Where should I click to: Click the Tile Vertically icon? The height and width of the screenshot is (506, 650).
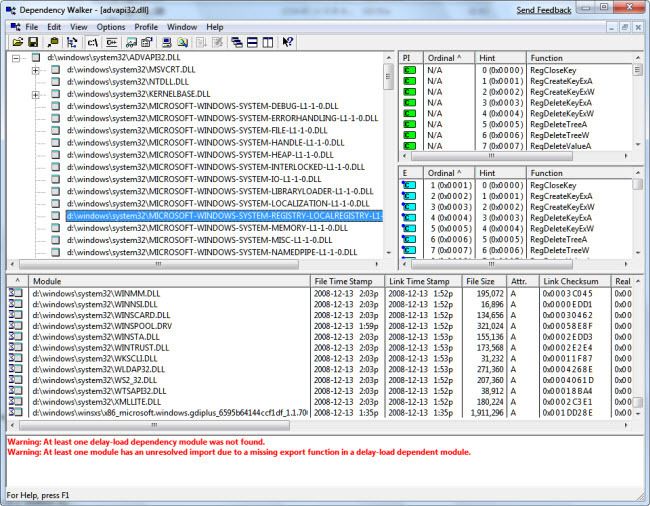click(x=268, y=42)
